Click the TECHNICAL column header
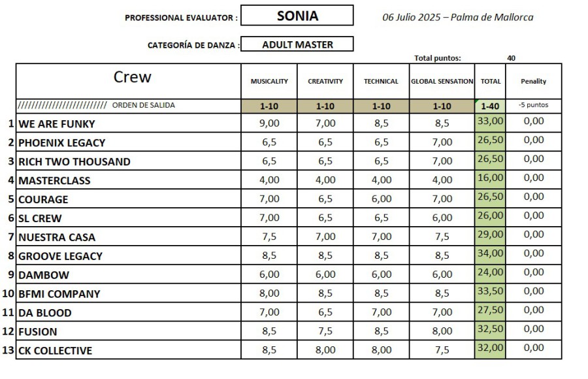Viewport: 588px width, 379px height. [x=381, y=82]
